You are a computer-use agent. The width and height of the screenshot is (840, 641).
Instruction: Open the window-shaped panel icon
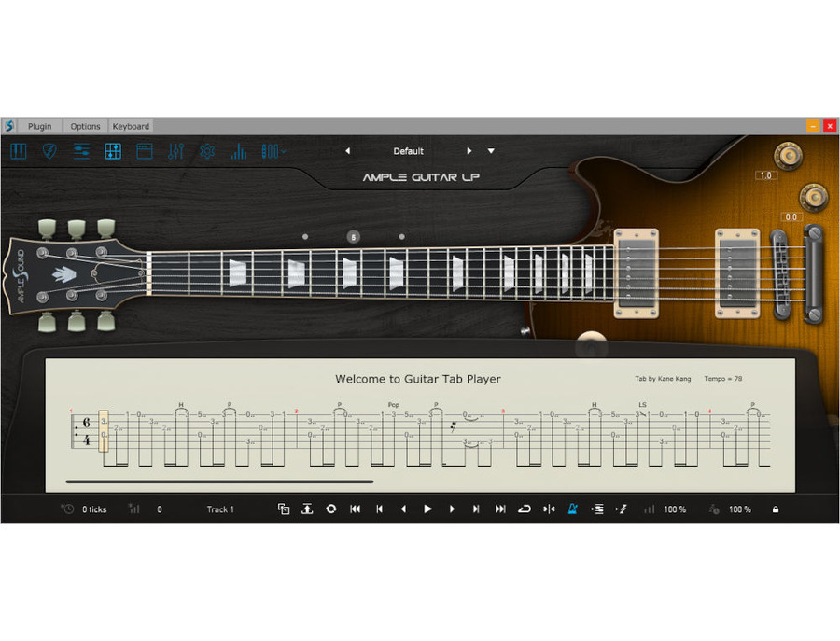click(x=145, y=151)
